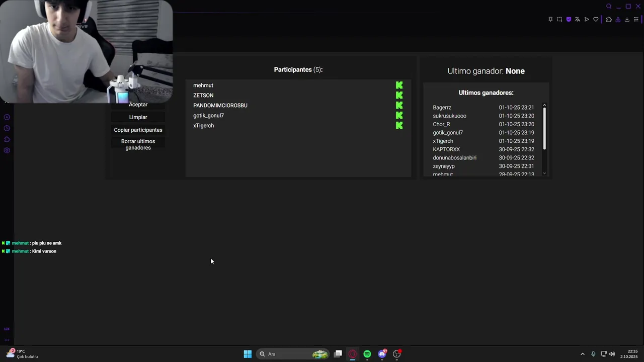644x362 pixels.
Task: Open the player icon in left sidebar
Action: click(7, 117)
